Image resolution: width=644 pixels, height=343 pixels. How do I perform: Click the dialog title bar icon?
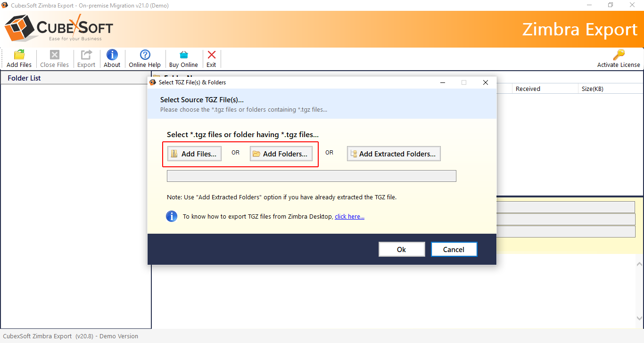[x=153, y=82]
